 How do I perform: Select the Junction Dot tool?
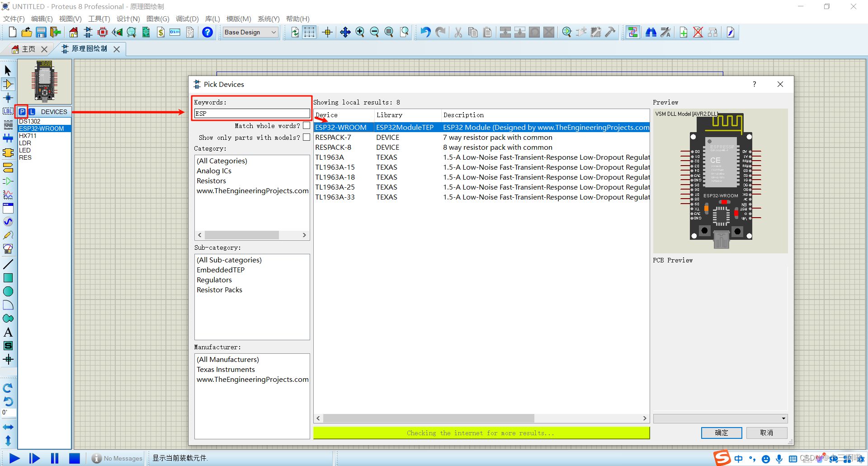point(8,98)
